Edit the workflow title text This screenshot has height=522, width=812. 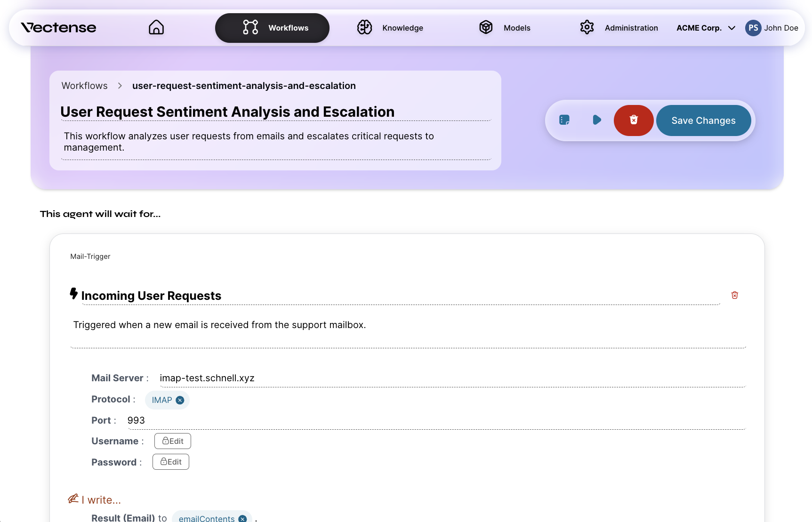click(228, 112)
